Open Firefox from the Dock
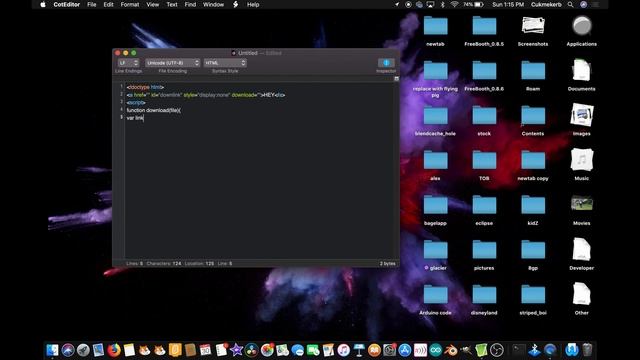Viewport: 640px width, 360px height. coord(114,350)
